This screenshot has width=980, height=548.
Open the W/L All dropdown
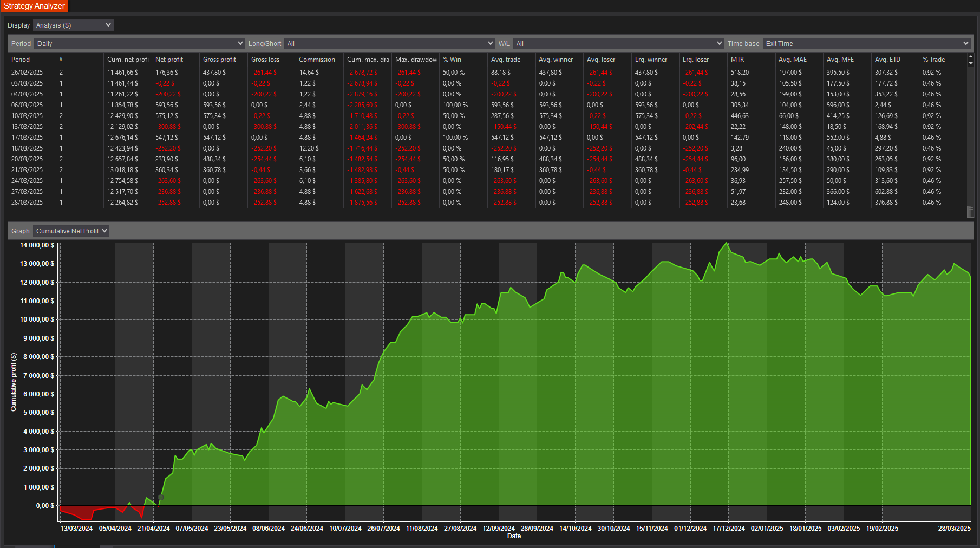point(618,44)
